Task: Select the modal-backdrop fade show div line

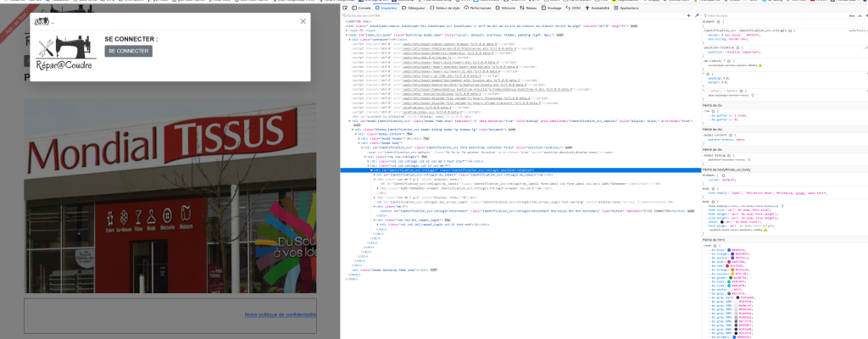Action: (x=389, y=270)
